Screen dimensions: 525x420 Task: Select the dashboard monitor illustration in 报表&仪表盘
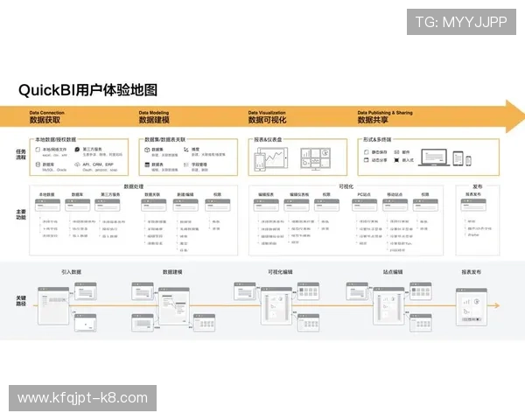[315, 158]
